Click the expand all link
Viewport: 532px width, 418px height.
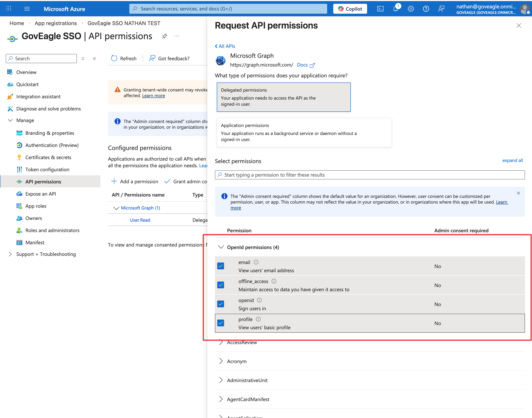512,161
